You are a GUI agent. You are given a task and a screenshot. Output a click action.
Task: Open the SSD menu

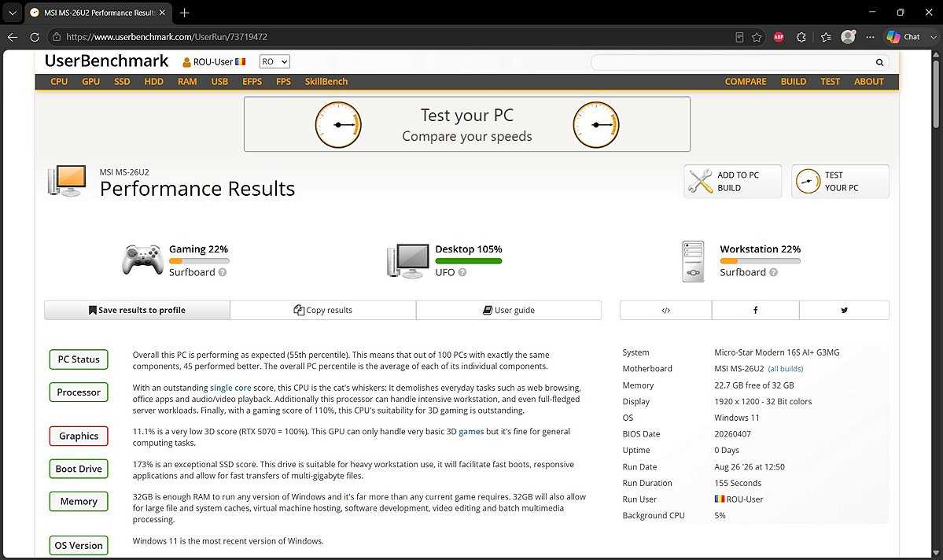122,82
